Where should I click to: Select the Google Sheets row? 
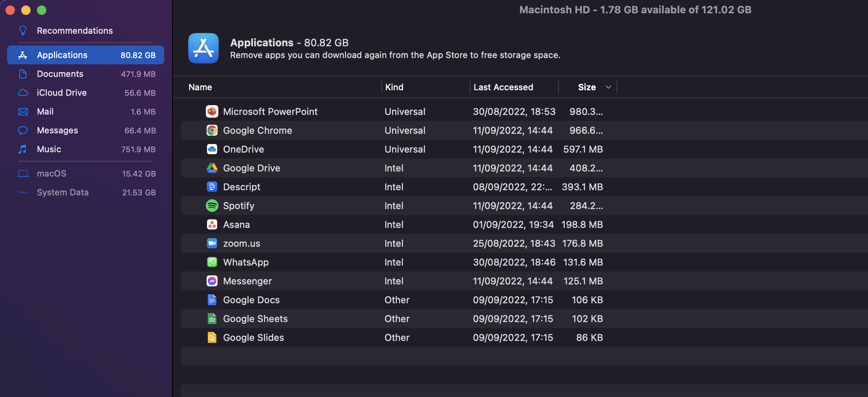click(255, 319)
